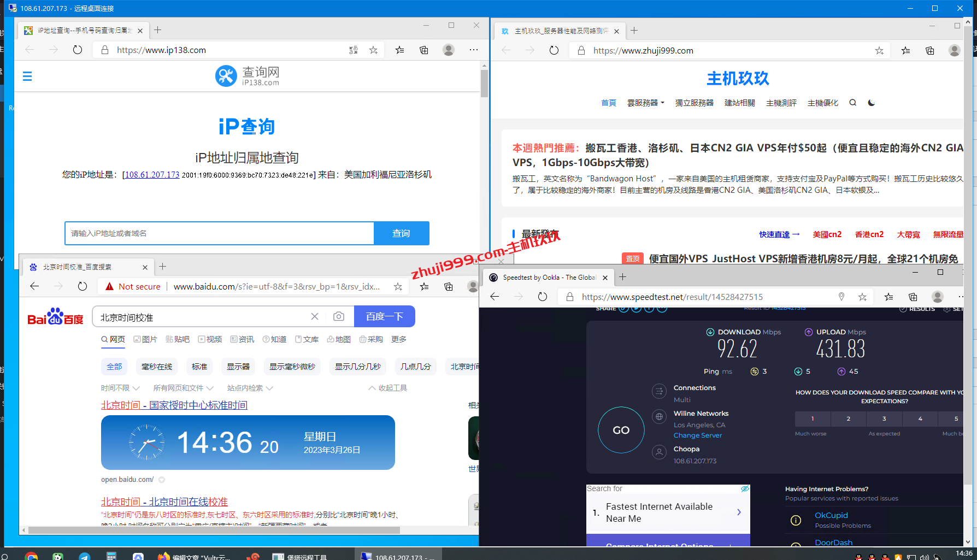Reload the Speedtest result page
This screenshot has width=977, height=560.
[543, 297]
